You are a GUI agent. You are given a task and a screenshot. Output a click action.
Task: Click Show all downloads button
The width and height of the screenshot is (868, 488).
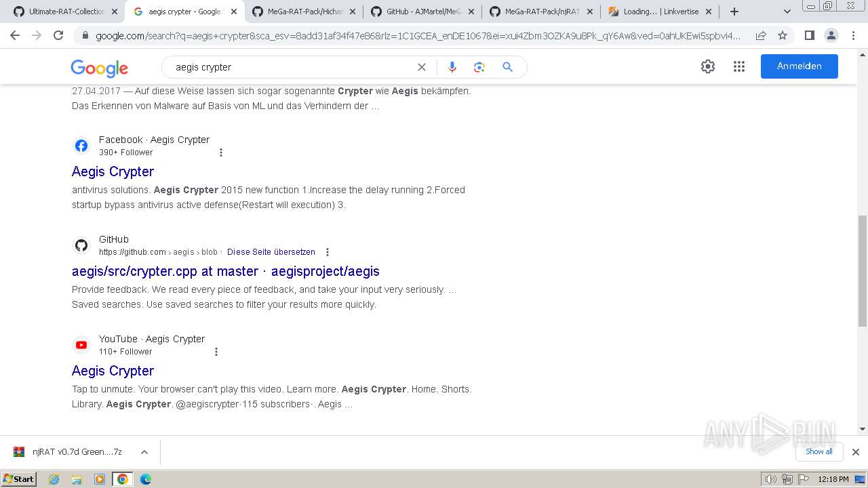pyautogui.click(x=818, y=451)
